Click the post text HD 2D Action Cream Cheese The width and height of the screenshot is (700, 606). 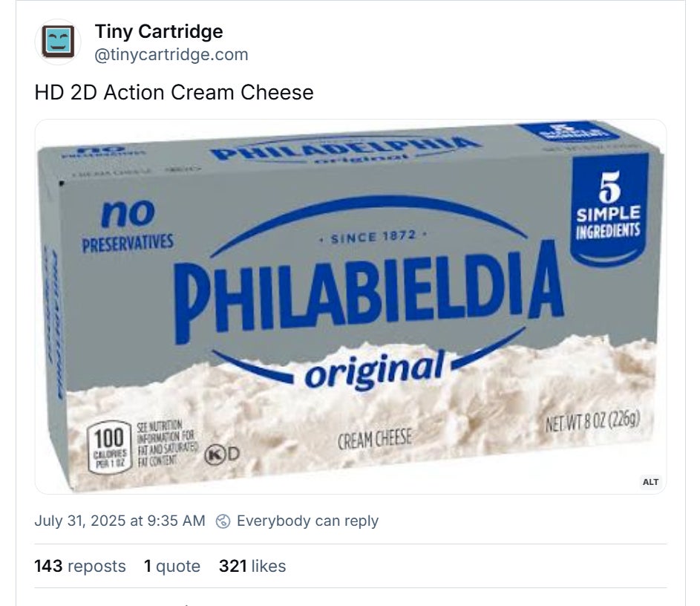(174, 92)
